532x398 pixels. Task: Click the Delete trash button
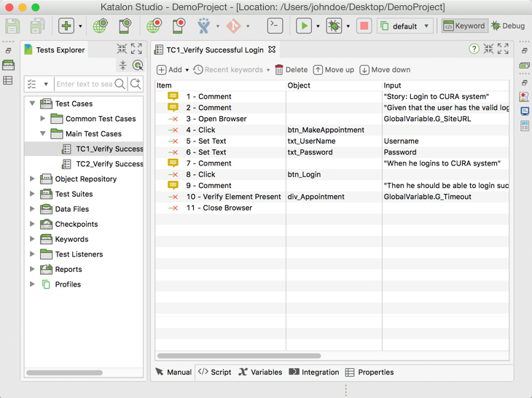(291, 70)
